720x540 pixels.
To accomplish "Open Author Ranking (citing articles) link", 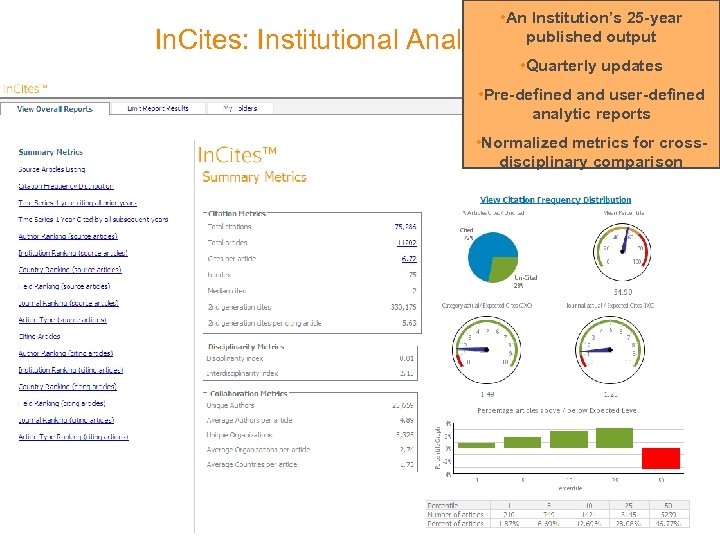I will click(66, 353).
